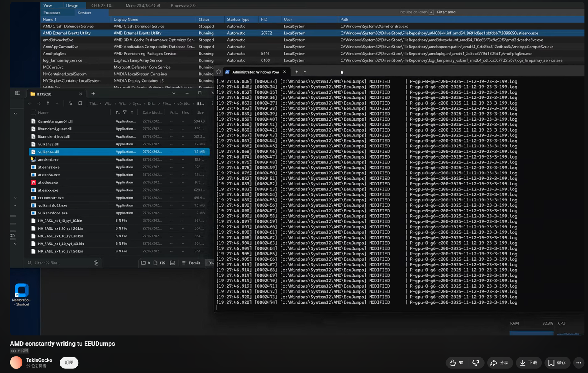
Task: Save video using the bookmark icon
Action: (557, 363)
